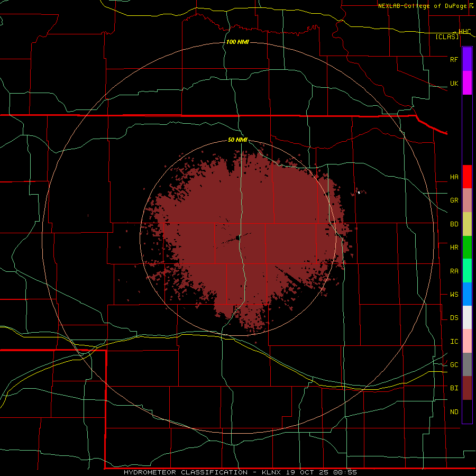Click the small white echo east of radar
The width and height of the screenshot is (476, 476).
[x=359, y=193]
